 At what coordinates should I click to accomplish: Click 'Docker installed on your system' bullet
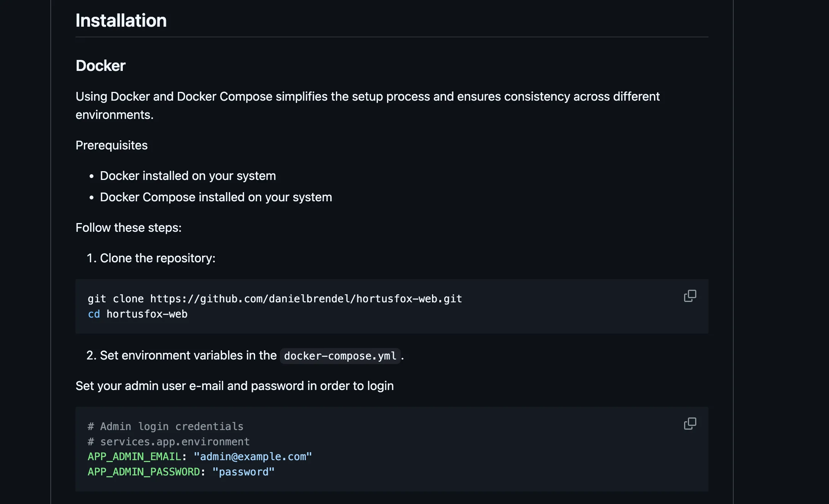pos(188,176)
